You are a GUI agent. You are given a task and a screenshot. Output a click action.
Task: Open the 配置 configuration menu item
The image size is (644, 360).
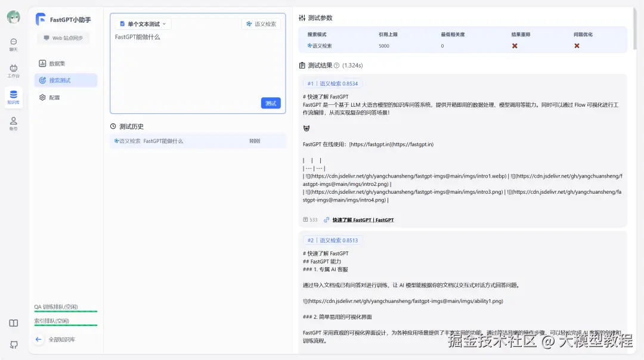tap(66, 98)
